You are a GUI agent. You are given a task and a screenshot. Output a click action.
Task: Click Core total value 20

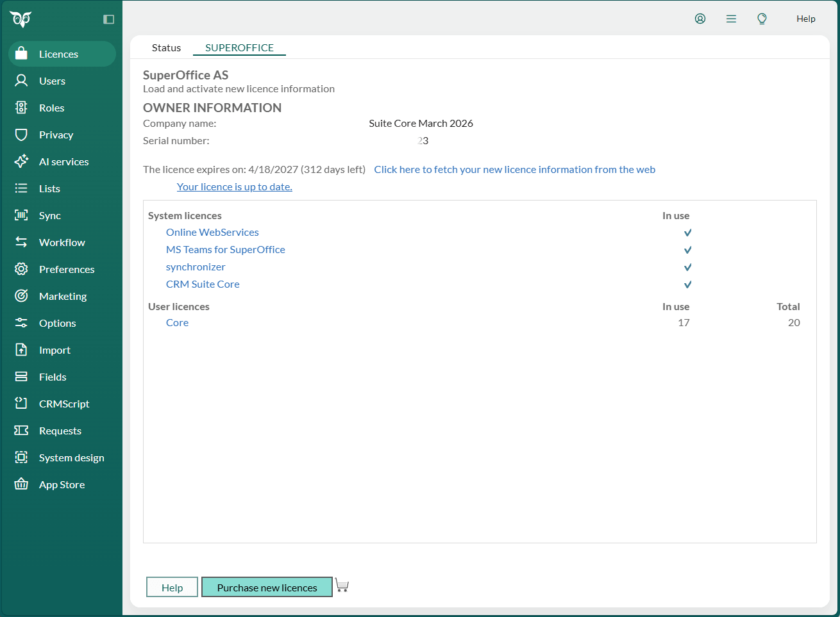click(794, 322)
